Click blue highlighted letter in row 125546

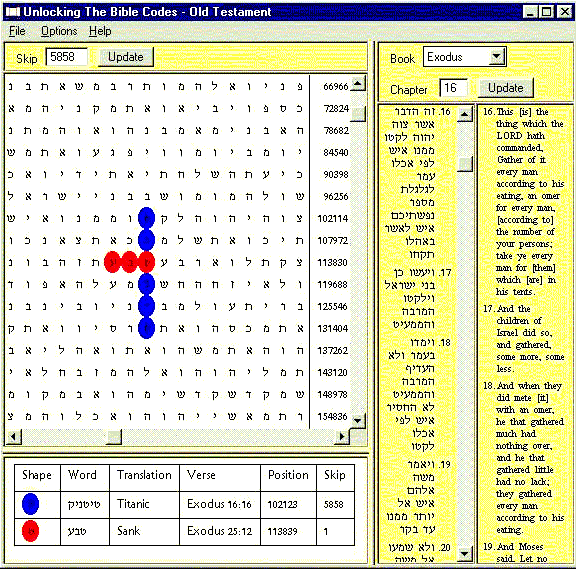(x=146, y=306)
